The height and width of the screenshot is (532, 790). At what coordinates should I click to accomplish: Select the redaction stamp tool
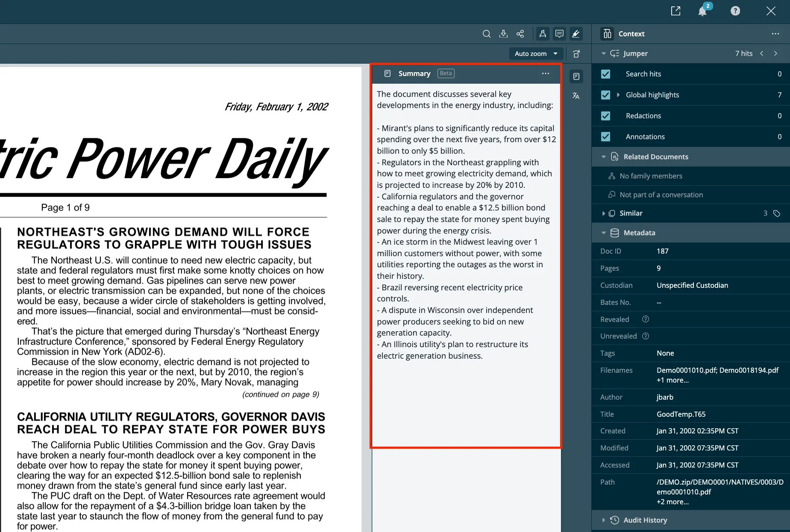(543, 34)
